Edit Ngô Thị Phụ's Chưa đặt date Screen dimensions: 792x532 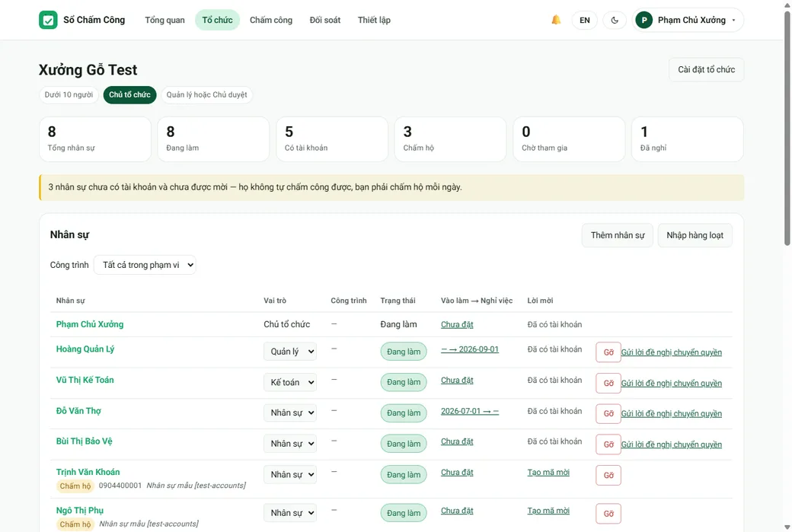point(457,511)
